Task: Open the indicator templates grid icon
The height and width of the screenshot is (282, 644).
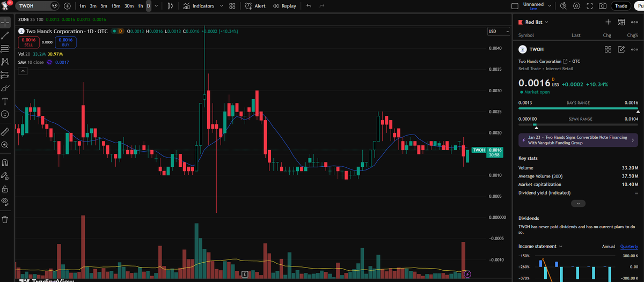Action: click(232, 6)
